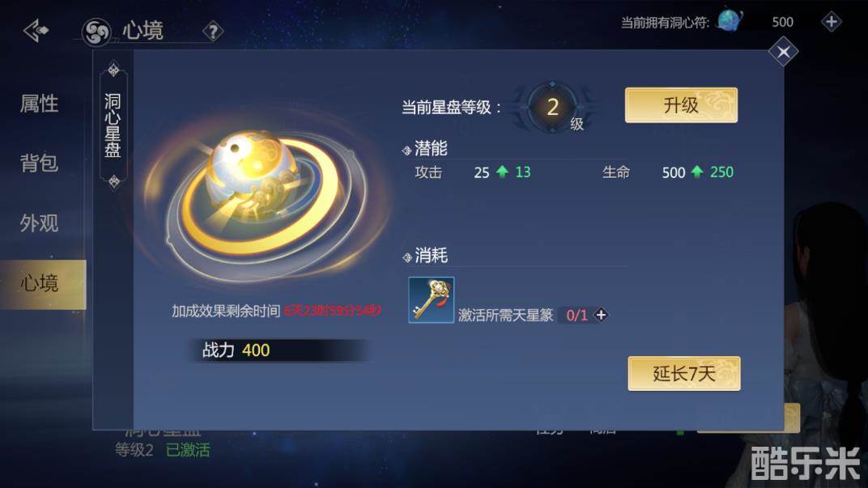Select the golden key 天星篆 item
This screenshot has width=868, height=488.
(x=432, y=300)
